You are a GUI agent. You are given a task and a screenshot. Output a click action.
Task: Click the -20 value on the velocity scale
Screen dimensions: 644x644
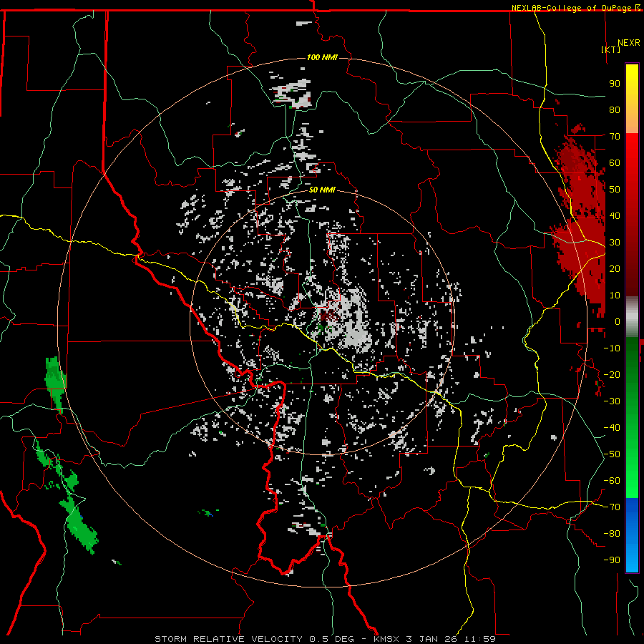pyautogui.click(x=612, y=374)
